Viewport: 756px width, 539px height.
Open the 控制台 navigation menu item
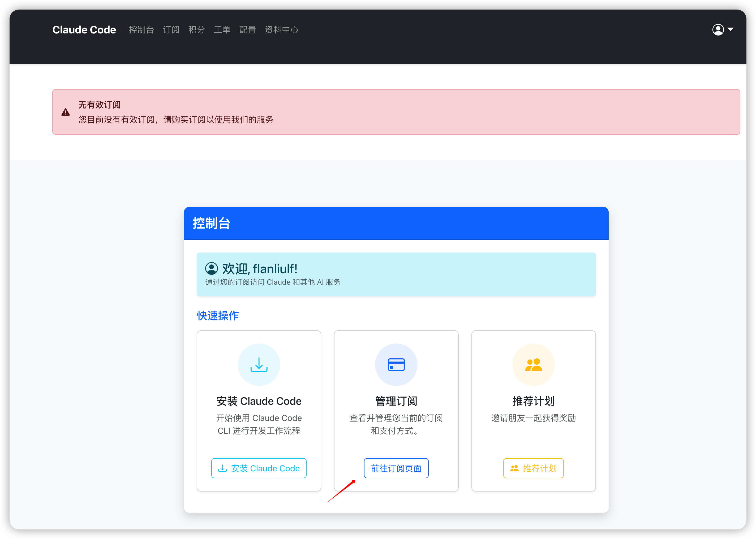pos(141,30)
